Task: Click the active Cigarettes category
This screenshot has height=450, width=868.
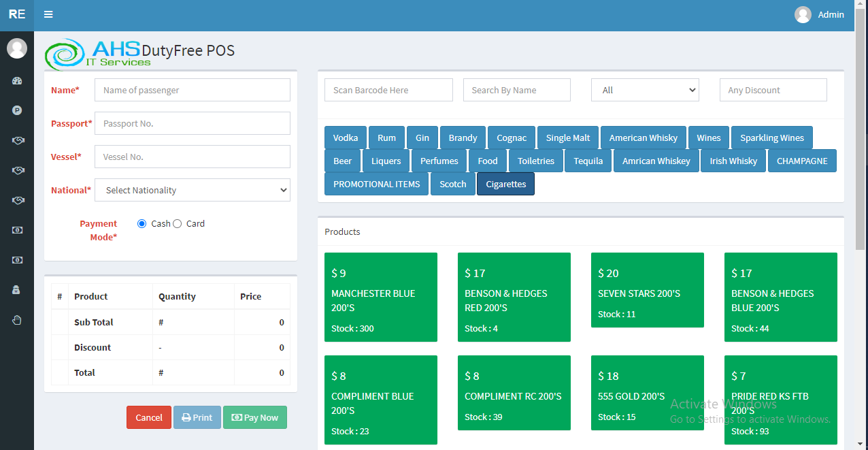Action: pos(506,184)
